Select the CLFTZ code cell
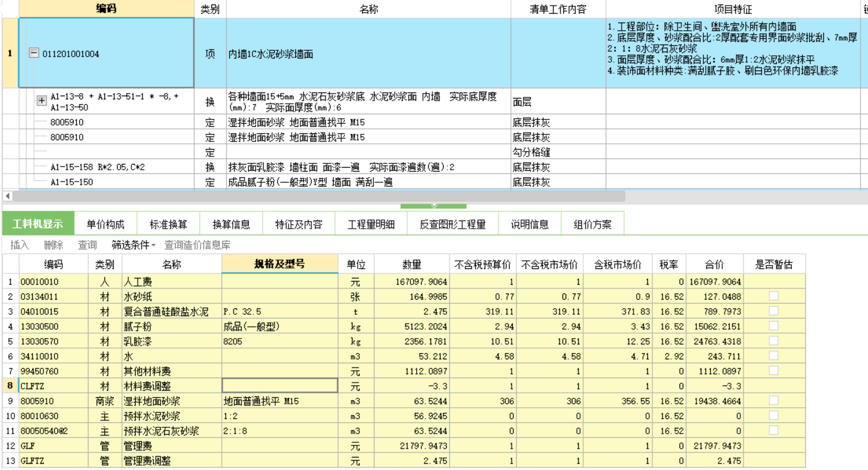The height and width of the screenshot is (470, 868). point(53,386)
